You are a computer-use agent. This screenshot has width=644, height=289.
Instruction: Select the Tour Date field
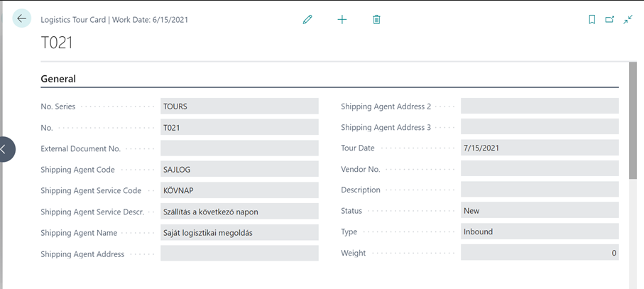(539, 148)
